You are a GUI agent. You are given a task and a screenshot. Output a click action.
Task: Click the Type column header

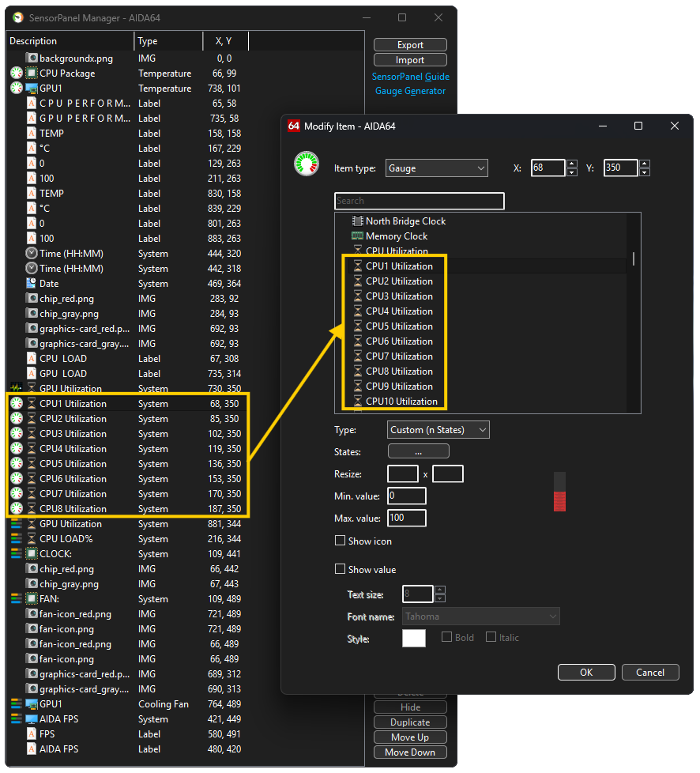click(x=168, y=41)
